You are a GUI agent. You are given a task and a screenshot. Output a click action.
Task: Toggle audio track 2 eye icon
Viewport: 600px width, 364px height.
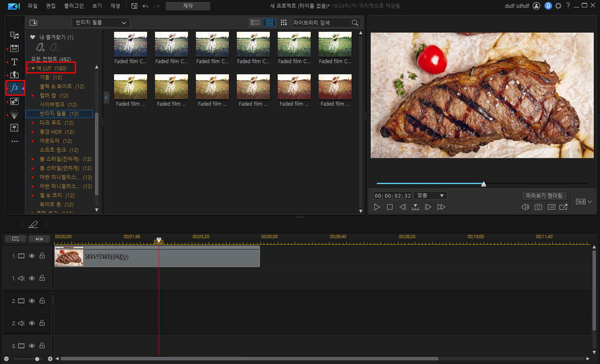(32, 323)
